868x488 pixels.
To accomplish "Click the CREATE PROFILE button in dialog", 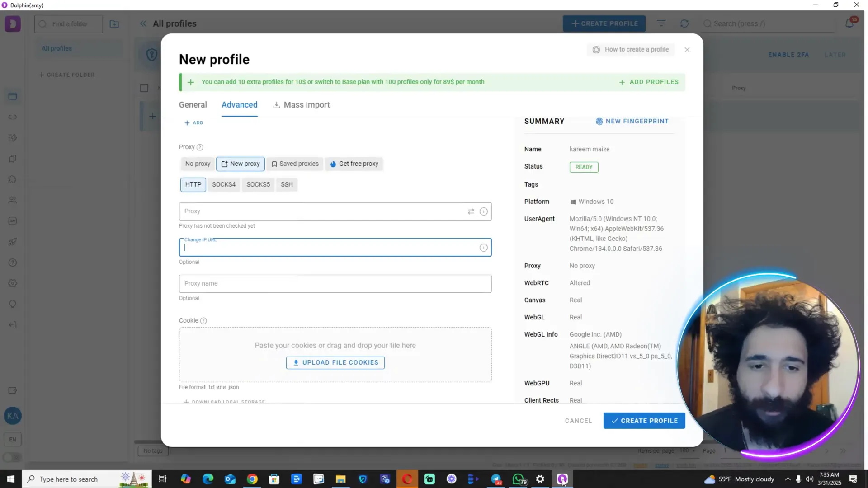I will point(644,421).
